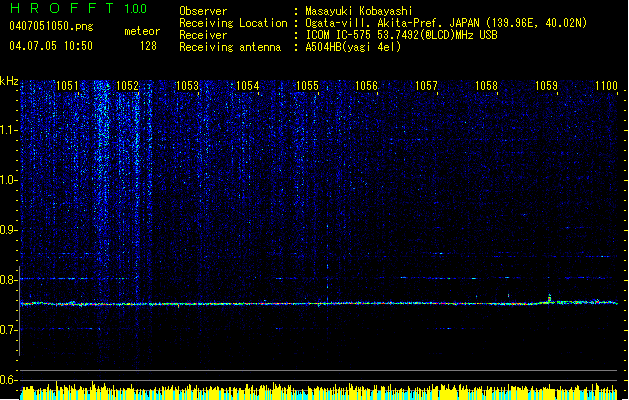Click the 1058 time marker
Viewport: 629px width, 400px height.
(486, 86)
